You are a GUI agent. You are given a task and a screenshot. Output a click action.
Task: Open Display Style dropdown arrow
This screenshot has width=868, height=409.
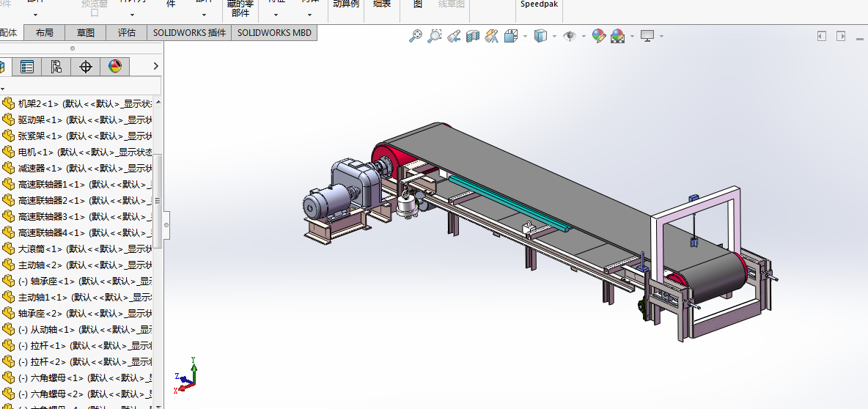coord(554,37)
